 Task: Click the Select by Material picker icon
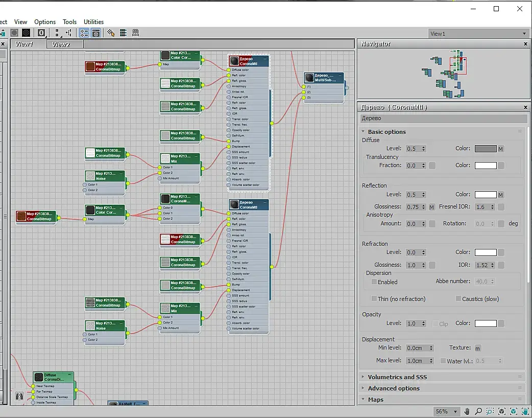point(110,33)
